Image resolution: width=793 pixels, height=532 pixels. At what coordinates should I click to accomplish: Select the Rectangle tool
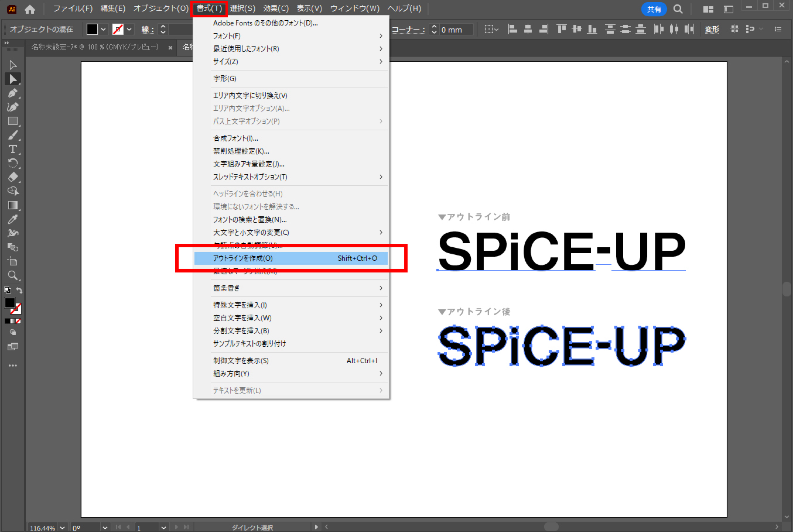pos(13,121)
